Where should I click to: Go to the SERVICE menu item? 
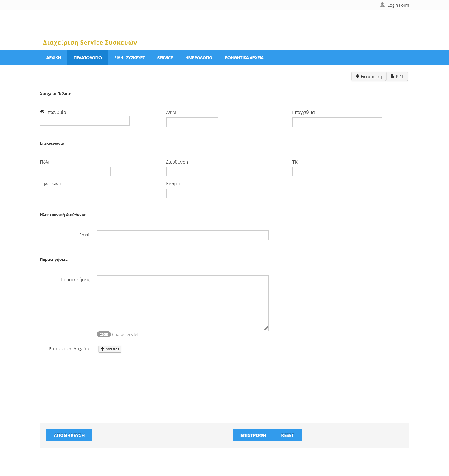point(165,58)
